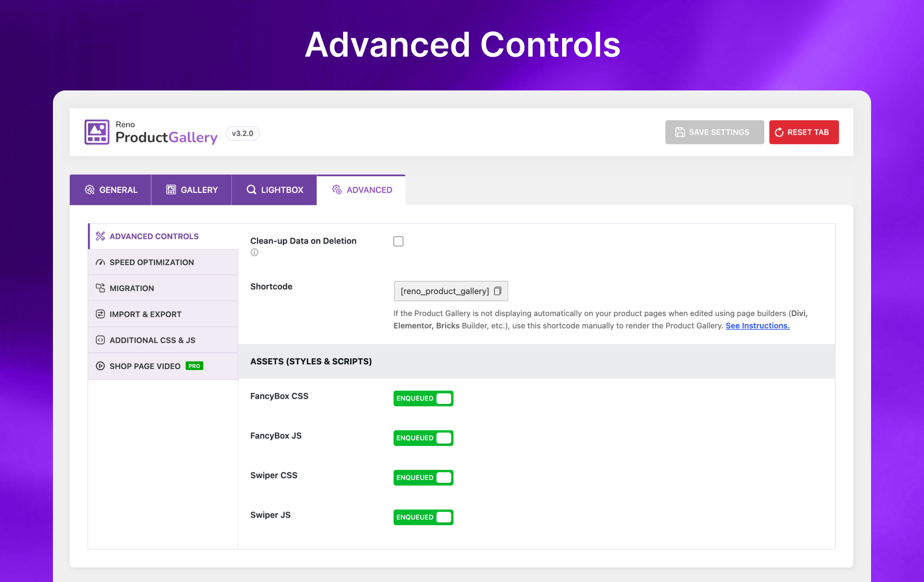This screenshot has height=582, width=924.
Task: Toggle the FancyBox JS enqueued switch
Action: point(423,438)
